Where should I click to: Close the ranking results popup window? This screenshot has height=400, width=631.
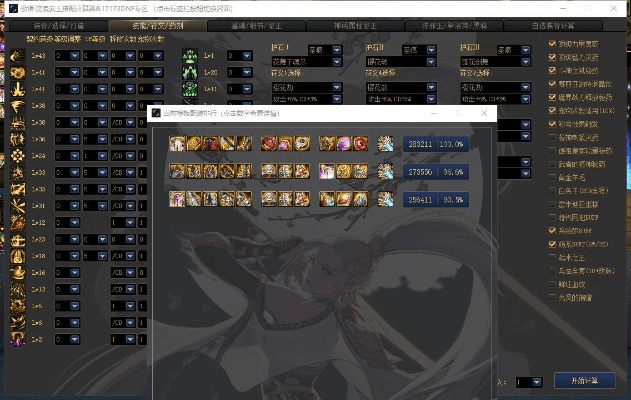pyautogui.click(x=484, y=112)
